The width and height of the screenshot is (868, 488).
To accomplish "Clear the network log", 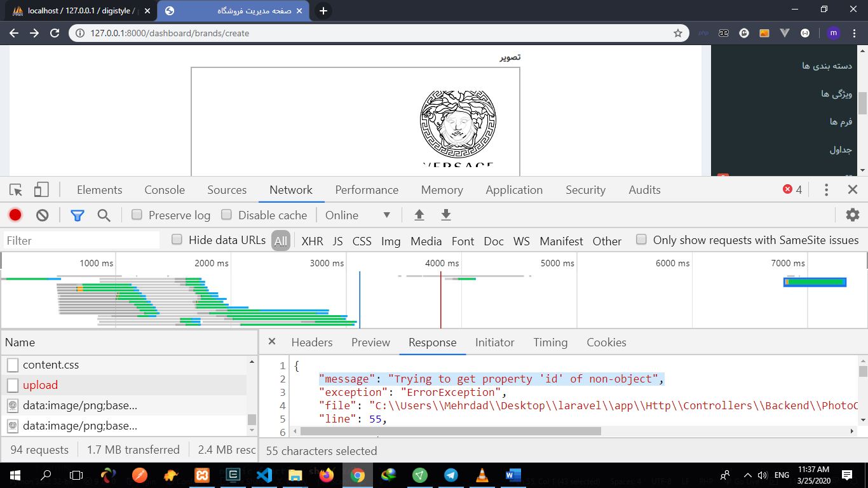I will pyautogui.click(x=43, y=215).
